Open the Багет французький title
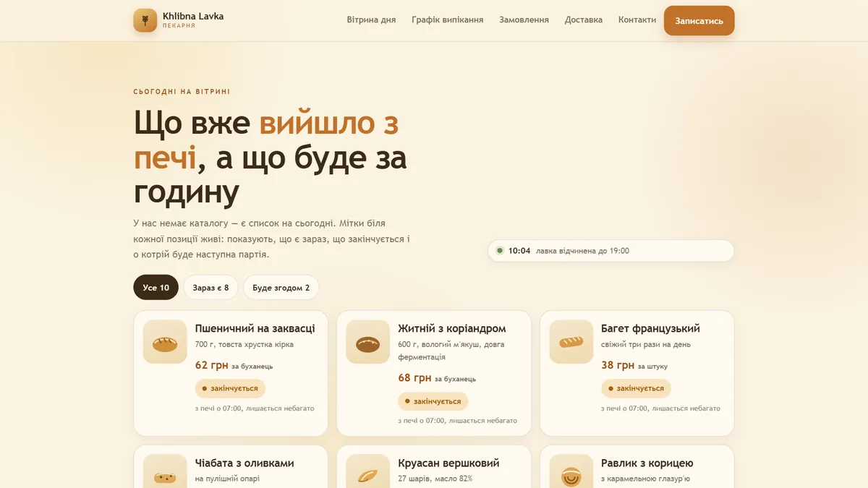The height and width of the screenshot is (488, 868). coord(651,329)
